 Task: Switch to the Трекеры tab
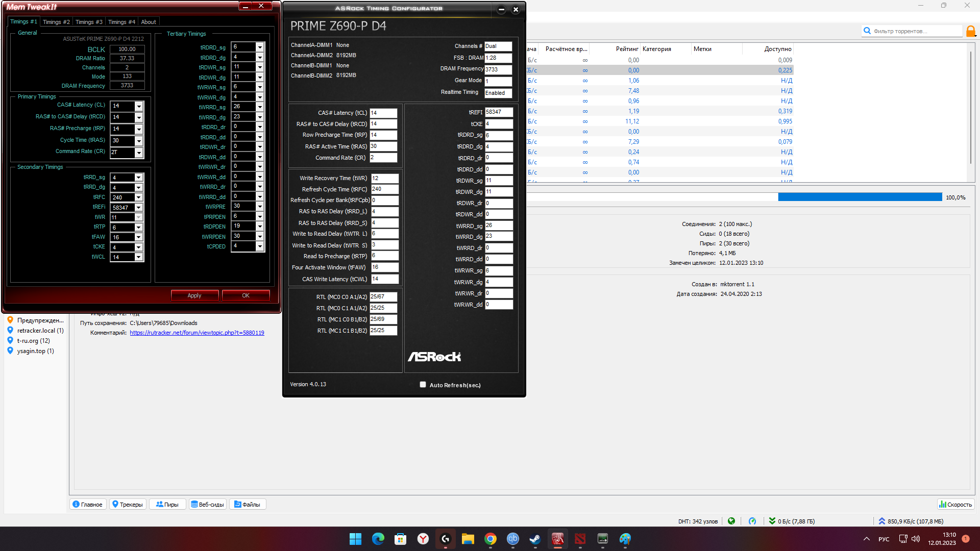(x=128, y=505)
